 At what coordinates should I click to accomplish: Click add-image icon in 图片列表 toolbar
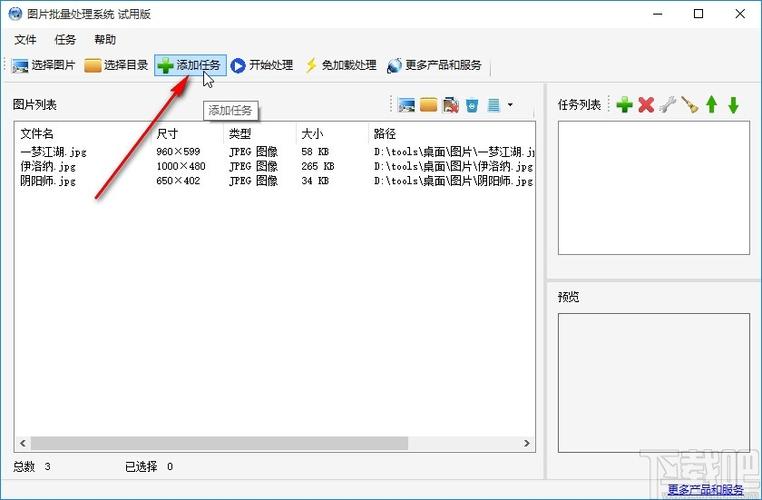click(x=406, y=104)
